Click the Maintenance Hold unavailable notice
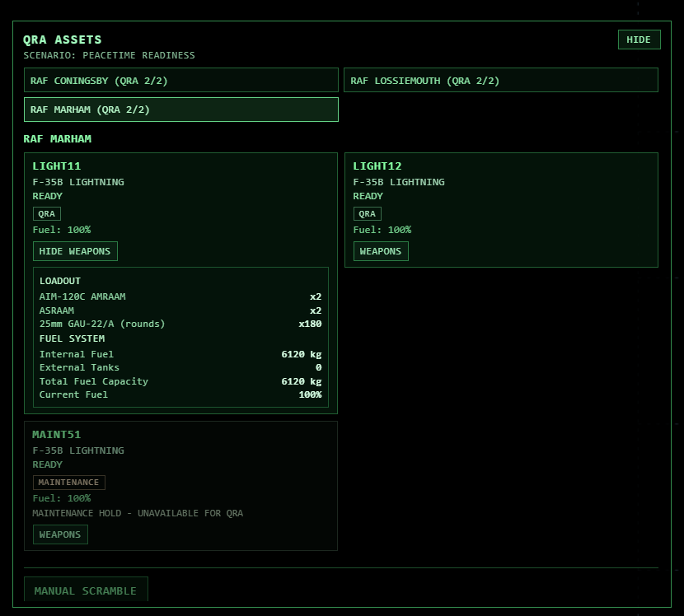Image resolution: width=684 pixels, height=616 pixels. pos(138,513)
